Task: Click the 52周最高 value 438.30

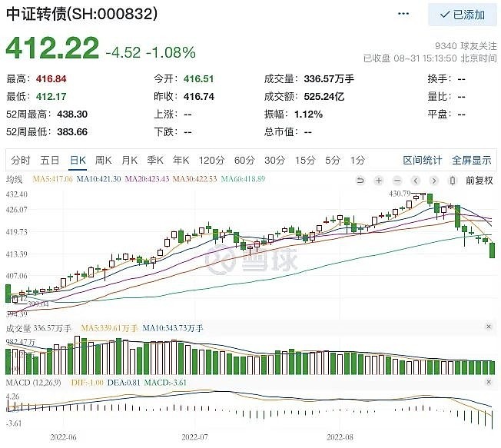Action: pos(72,114)
